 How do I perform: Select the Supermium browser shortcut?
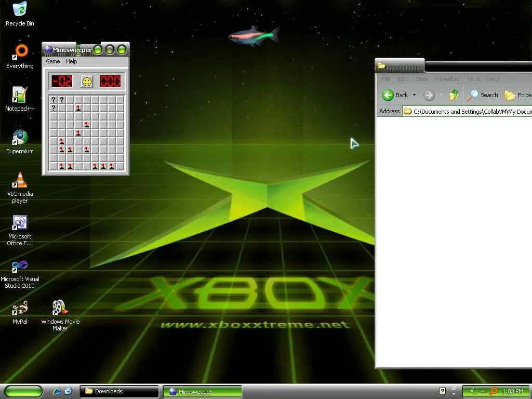[20, 142]
